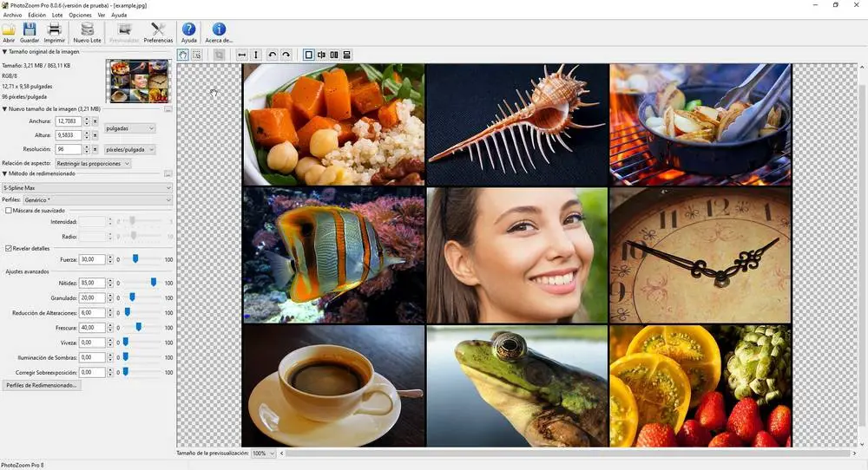868x470 pixels.
Task: Adjust the Granulado slider handle
Action: (132, 297)
